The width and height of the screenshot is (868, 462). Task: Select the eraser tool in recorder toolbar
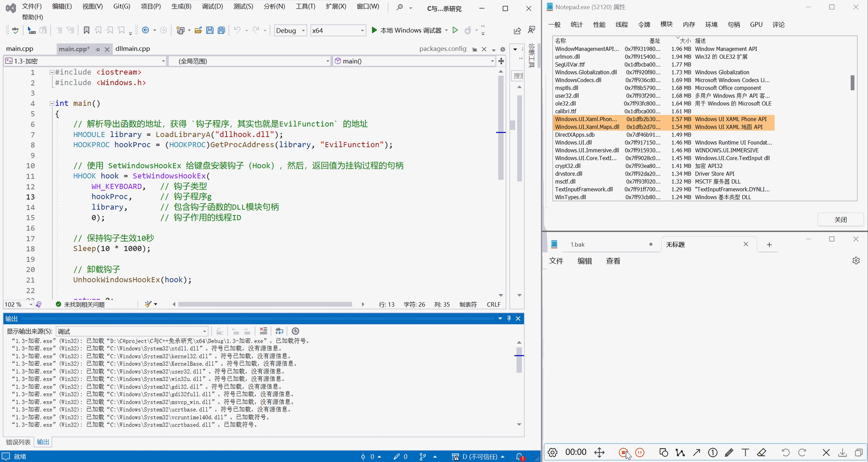[x=761, y=452]
